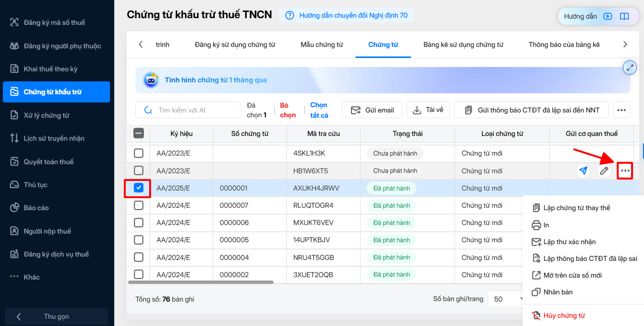Open Báo cáo pie chart icon

tap(14, 208)
